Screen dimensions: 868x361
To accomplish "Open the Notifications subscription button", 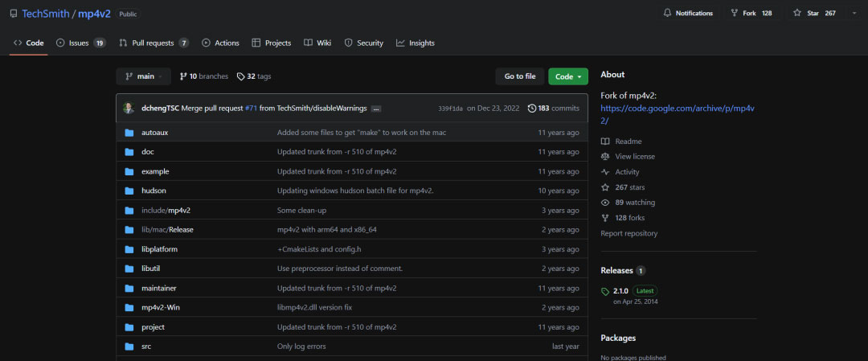I will (x=687, y=13).
